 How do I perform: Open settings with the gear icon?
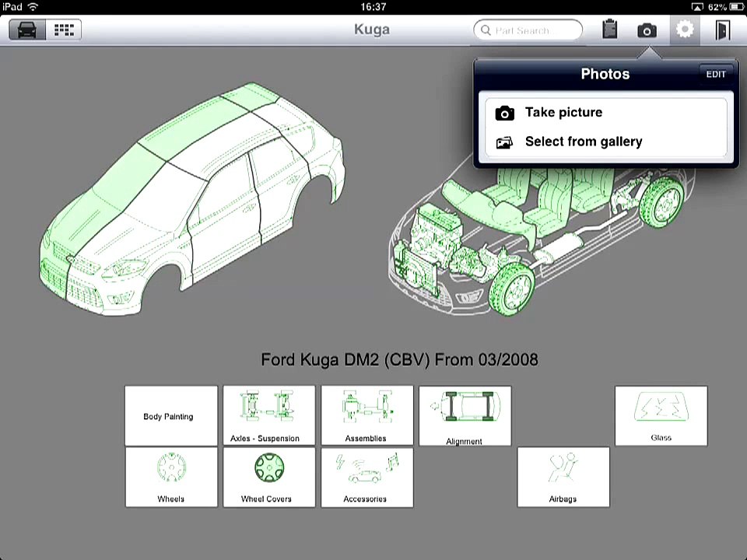click(685, 30)
